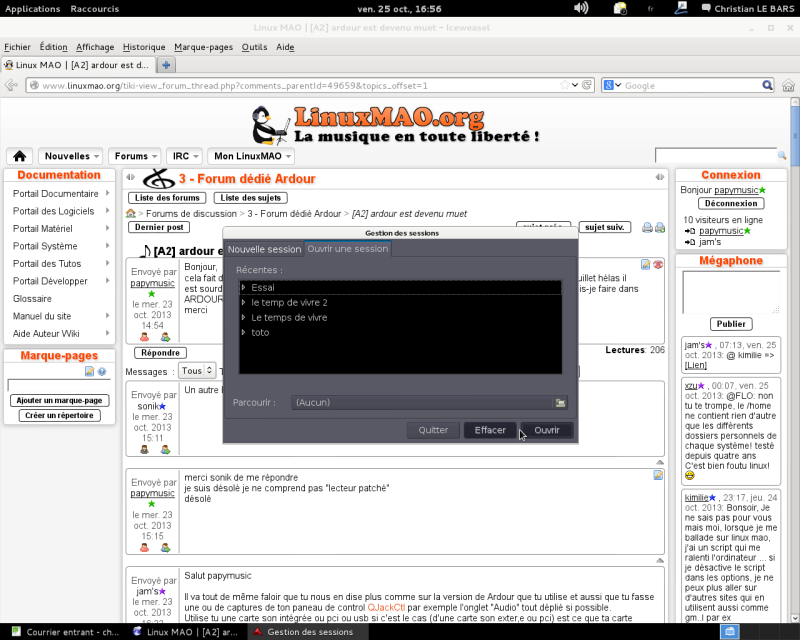This screenshot has width=800, height=640.
Task: Click the home icon in site navigation
Action: [19, 156]
